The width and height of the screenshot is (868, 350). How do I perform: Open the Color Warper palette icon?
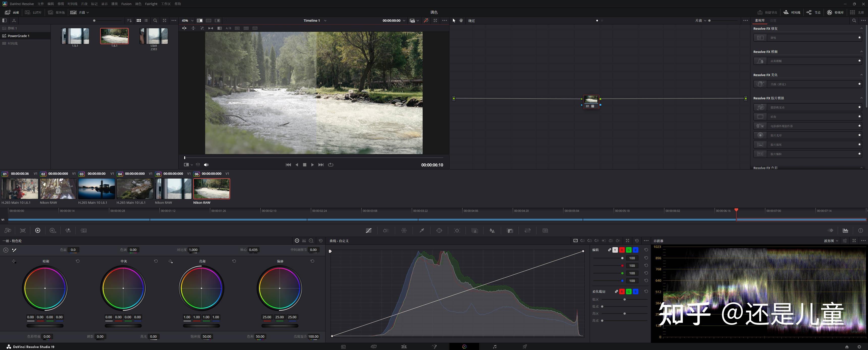click(404, 231)
